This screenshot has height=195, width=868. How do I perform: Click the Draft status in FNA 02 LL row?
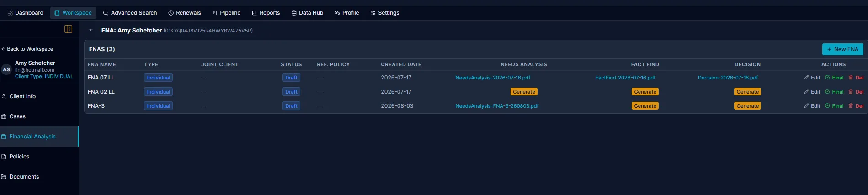tap(291, 92)
